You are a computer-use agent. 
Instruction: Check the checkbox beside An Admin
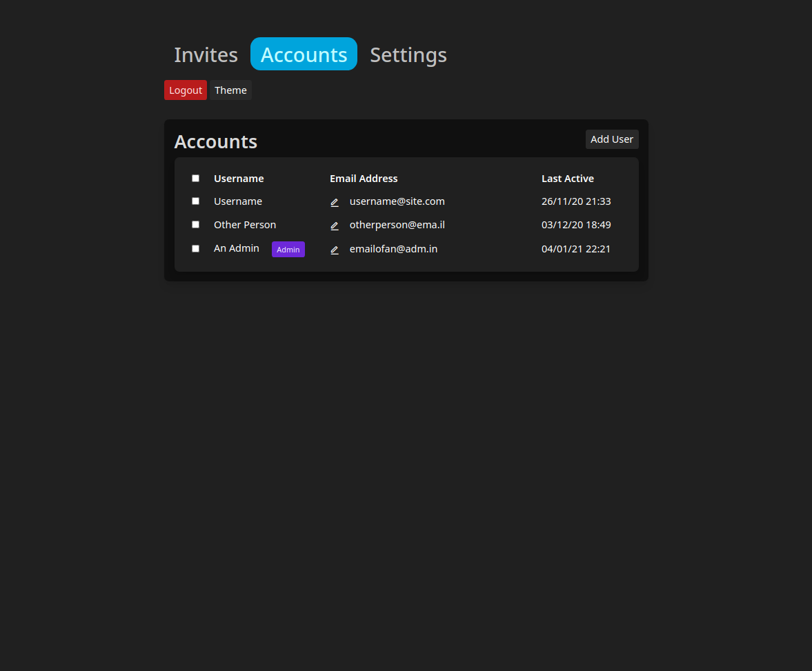(195, 248)
